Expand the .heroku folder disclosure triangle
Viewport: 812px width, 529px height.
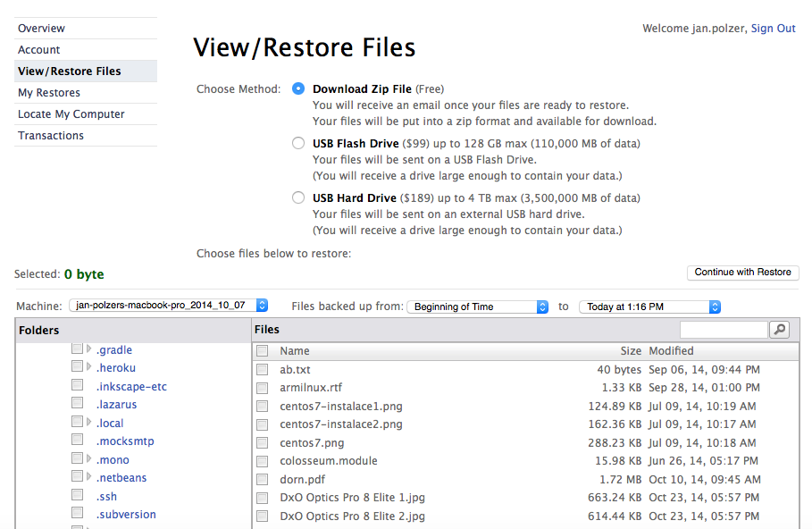click(x=89, y=367)
